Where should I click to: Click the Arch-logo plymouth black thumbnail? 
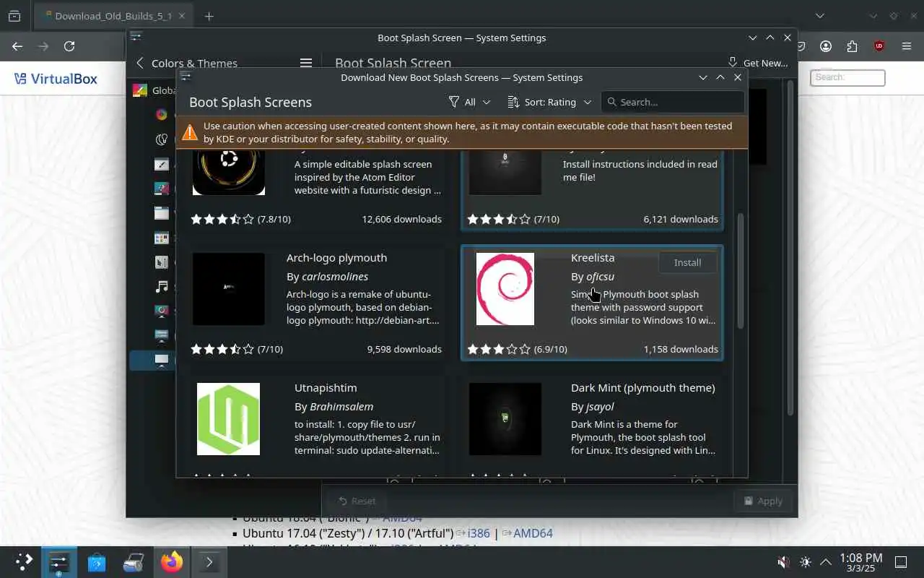229,289
